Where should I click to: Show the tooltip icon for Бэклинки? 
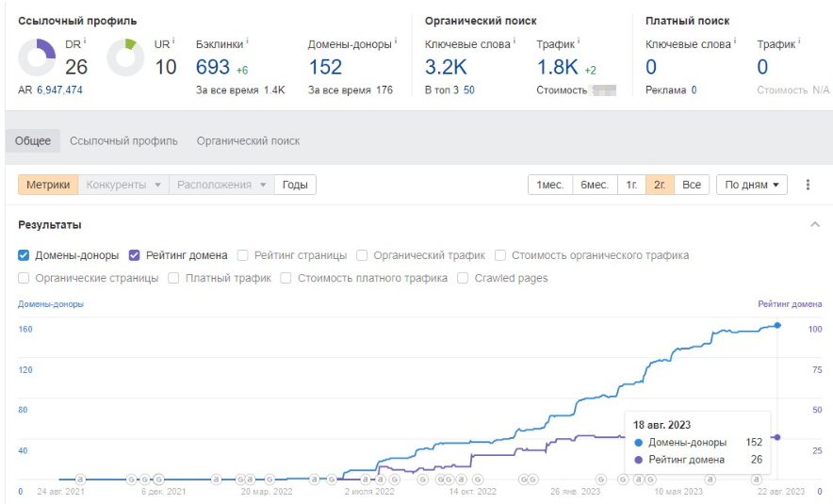pyautogui.click(x=247, y=41)
